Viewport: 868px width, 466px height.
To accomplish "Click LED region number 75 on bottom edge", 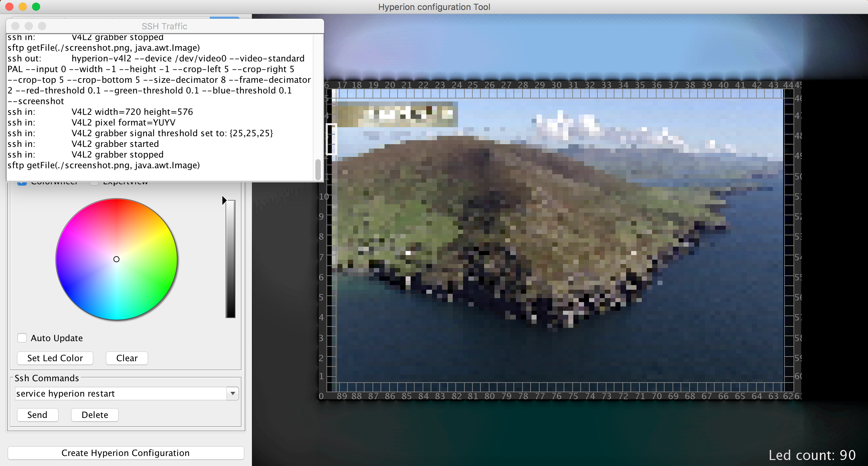I will click(573, 396).
